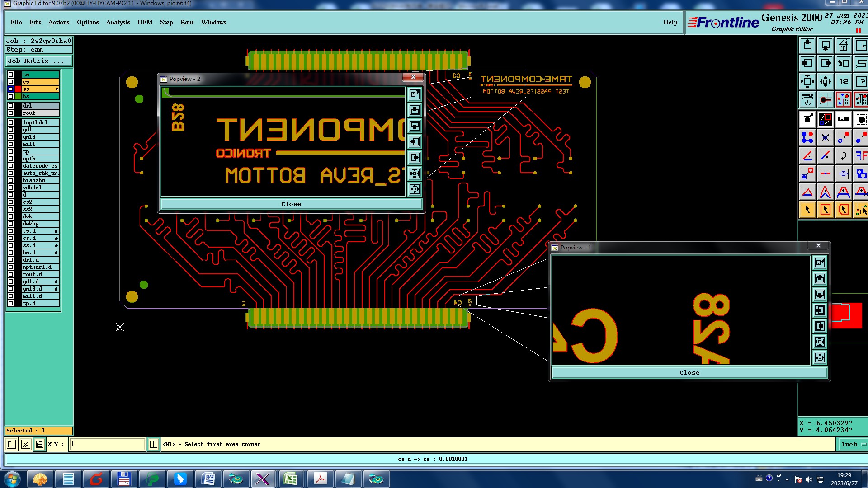Viewport: 868px width, 488px height.
Task: Click the X Y coordinate input field
Action: pos(108,445)
